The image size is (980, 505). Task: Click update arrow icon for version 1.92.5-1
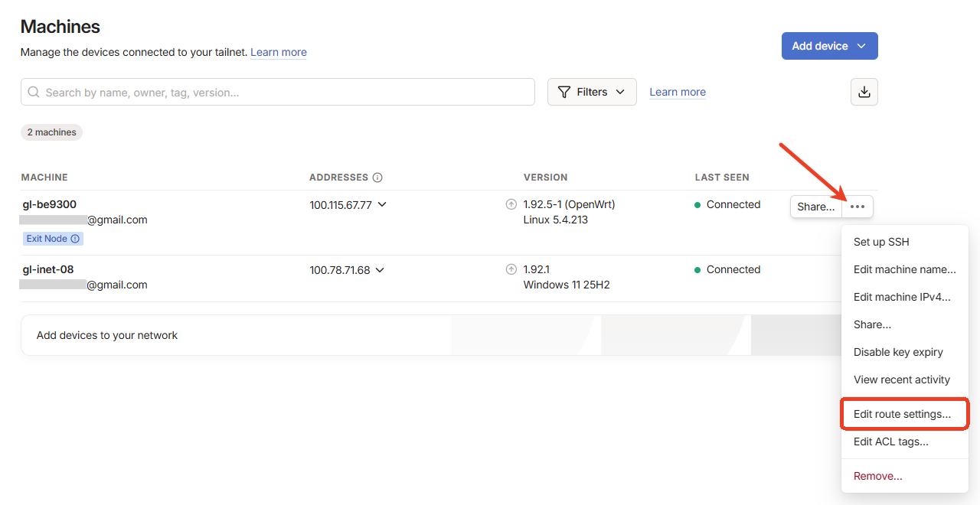511,204
